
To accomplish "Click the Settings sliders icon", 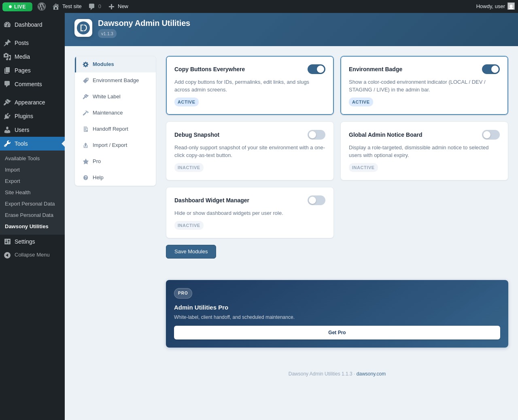I will 7,242.
